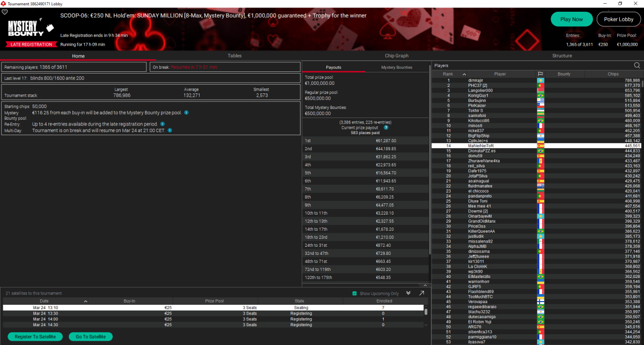Screen dimensions: 644x345
Task: Click the flag column header icon
Action: coord(540,74)
